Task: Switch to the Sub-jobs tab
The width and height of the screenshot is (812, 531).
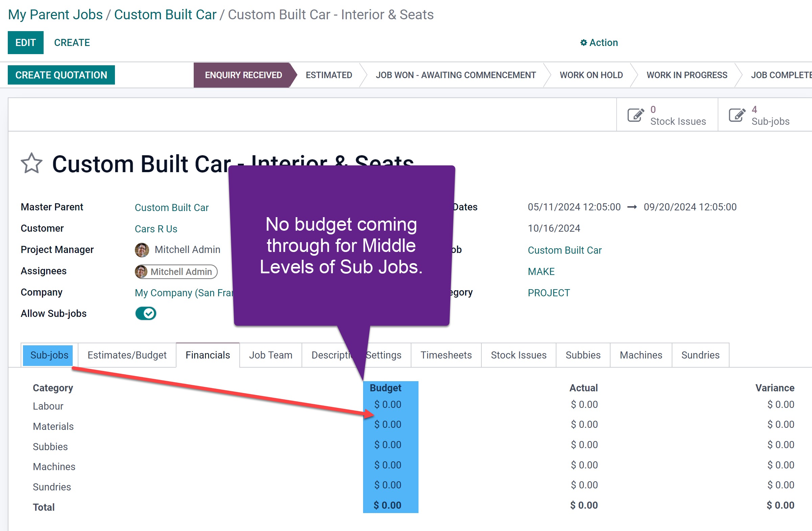Action: pyautogui.click(x=49, y=355)
